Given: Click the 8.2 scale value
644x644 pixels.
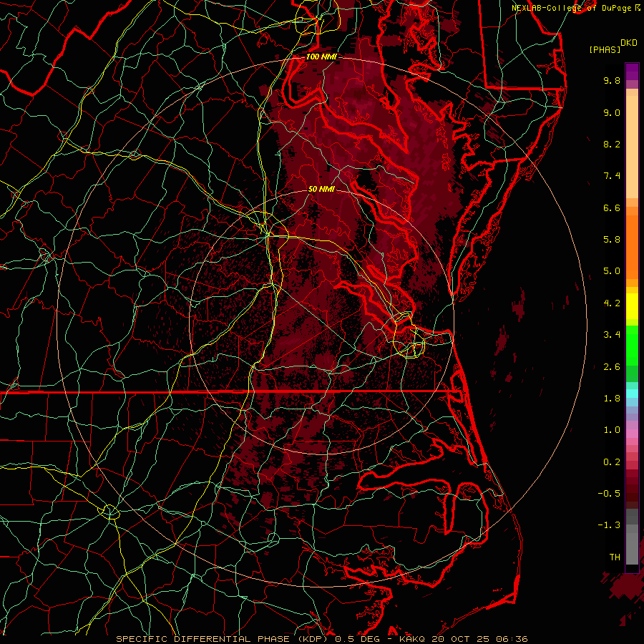Looking at the screenshot, I should 612,144.
